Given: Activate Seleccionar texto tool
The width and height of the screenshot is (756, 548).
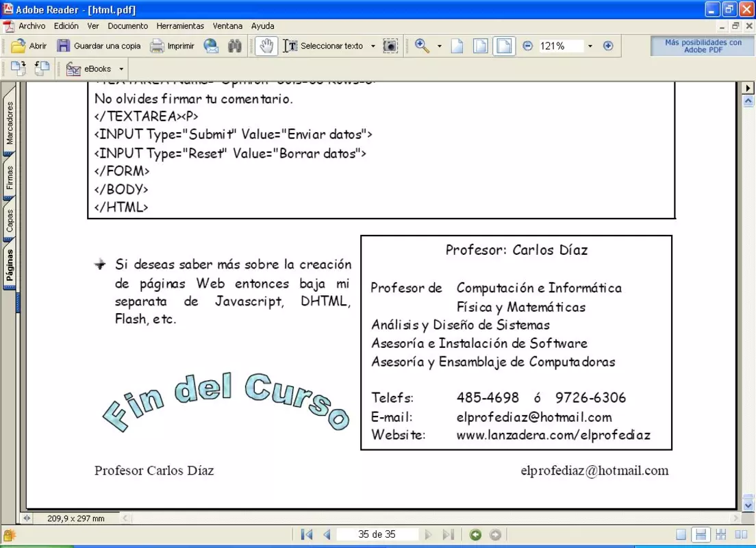Looking at the screenshot, I should pos(323,46).
